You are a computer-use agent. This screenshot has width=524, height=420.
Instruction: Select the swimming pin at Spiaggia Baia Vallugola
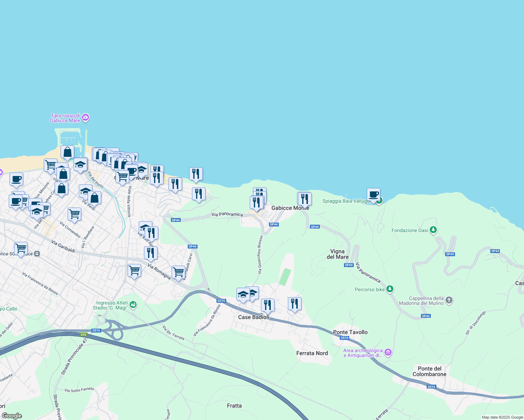(x=379, y=201)
